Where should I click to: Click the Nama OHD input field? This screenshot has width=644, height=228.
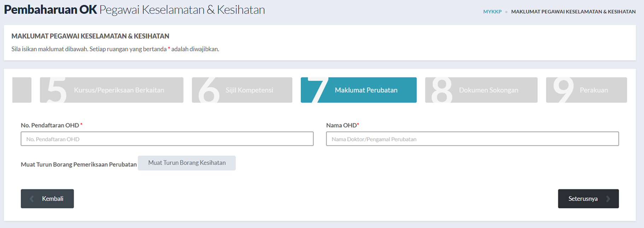(473, 139)
